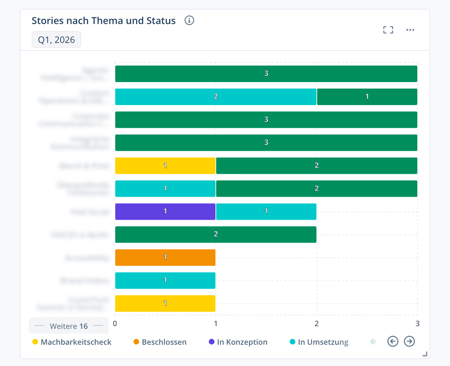Image resolution: width=450 pixels, height=366 pixels.
Task: Toggle Machbarkeitscheck legend entry
Action: click(72, 342)
